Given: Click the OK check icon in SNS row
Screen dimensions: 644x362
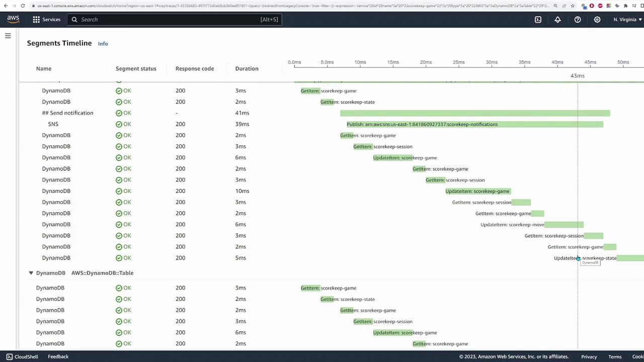Looking at the screenshot, I should [119, 124].
